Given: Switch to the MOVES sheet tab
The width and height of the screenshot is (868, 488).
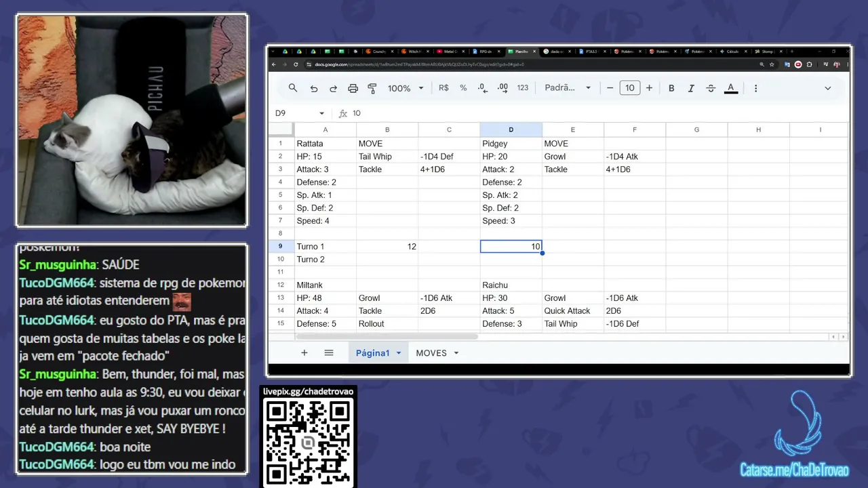Looking at the screenshot, I should click(431, 353).
